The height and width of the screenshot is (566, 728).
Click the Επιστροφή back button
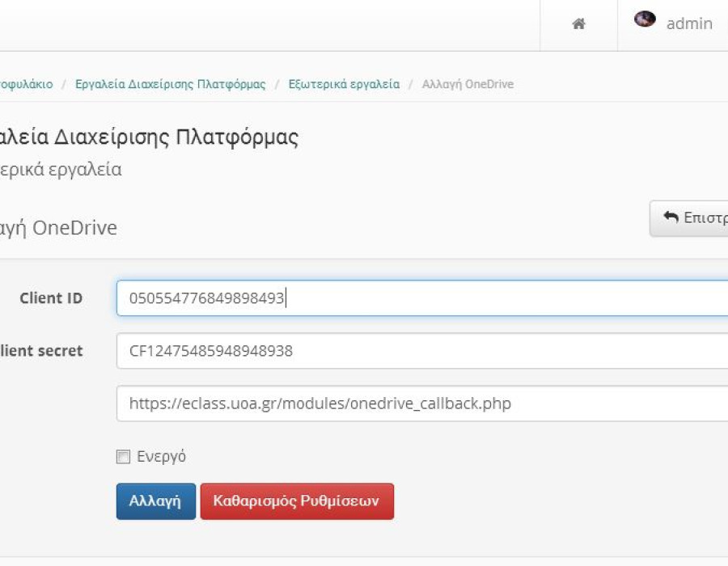click(689, 218)
